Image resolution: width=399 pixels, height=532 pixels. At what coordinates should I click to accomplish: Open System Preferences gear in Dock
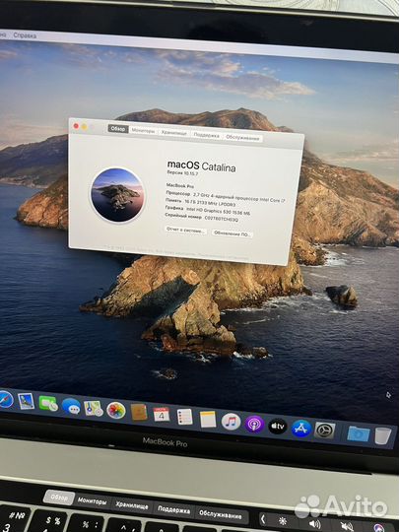click(x=325, y=431)
